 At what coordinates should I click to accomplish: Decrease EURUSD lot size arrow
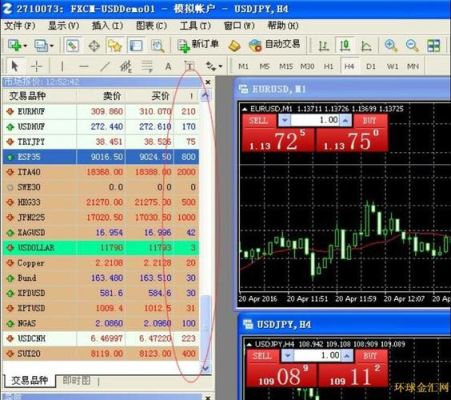(x=284, y=120)
